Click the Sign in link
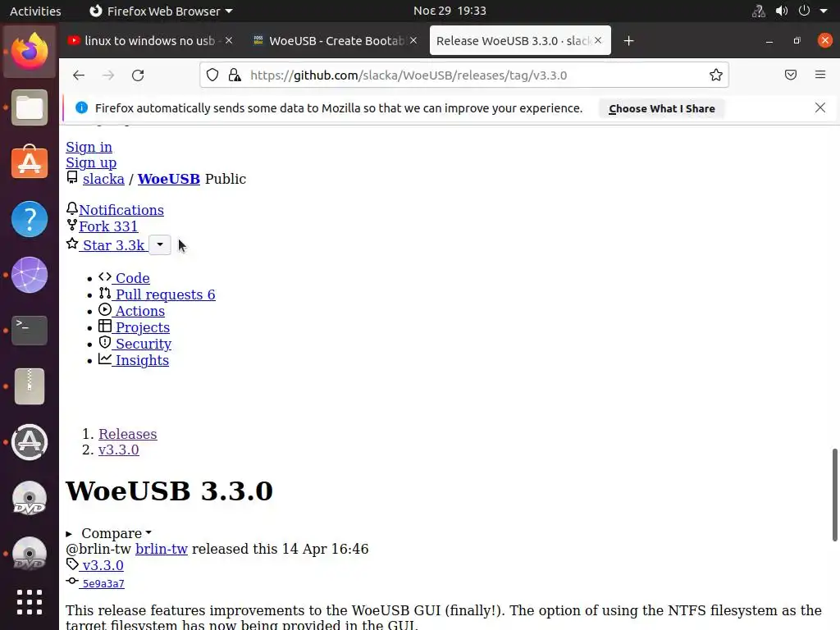Screen dimensions: 840x630 (x=89, y=147)
